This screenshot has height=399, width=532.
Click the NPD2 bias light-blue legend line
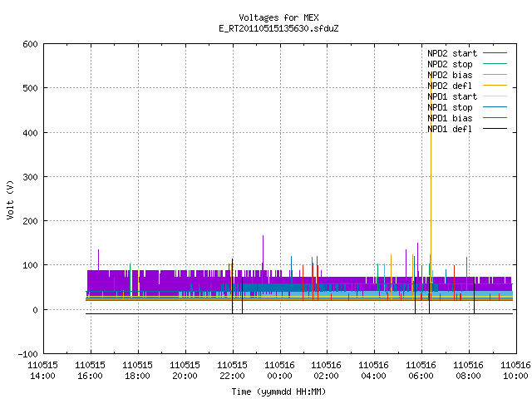tap(495, 75)
